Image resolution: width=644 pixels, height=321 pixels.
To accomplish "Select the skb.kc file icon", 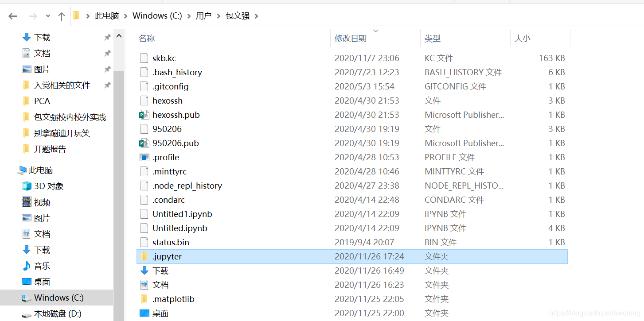I will (144, 58).
